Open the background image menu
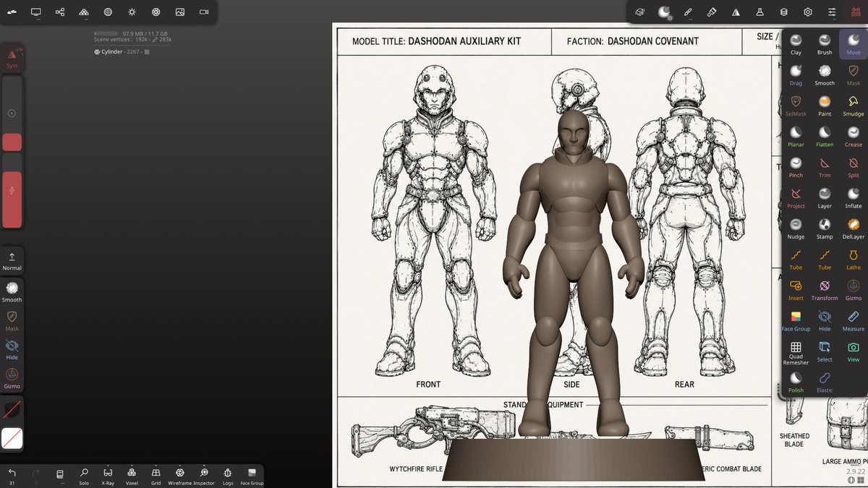868x488 pixels. 180,12
